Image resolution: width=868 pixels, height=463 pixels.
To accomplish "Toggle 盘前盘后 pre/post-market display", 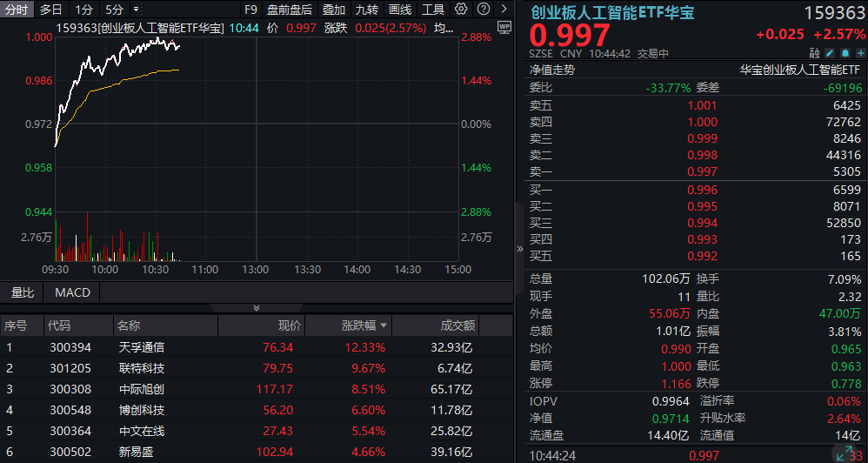I will point(289,10).
